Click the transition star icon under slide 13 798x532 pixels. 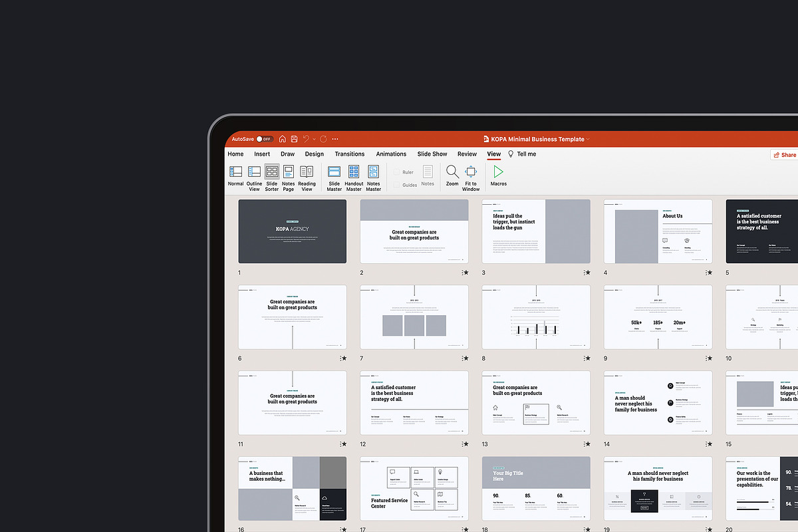pos(587,444)
